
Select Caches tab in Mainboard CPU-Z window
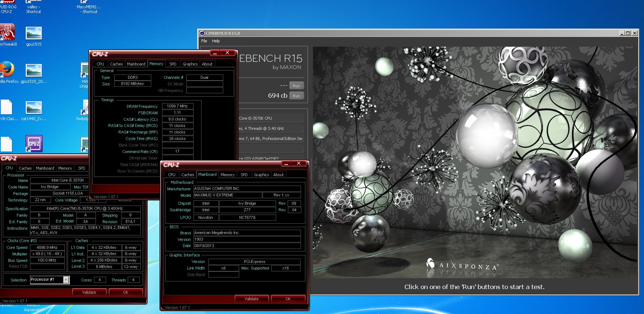[x=188, y=175]
